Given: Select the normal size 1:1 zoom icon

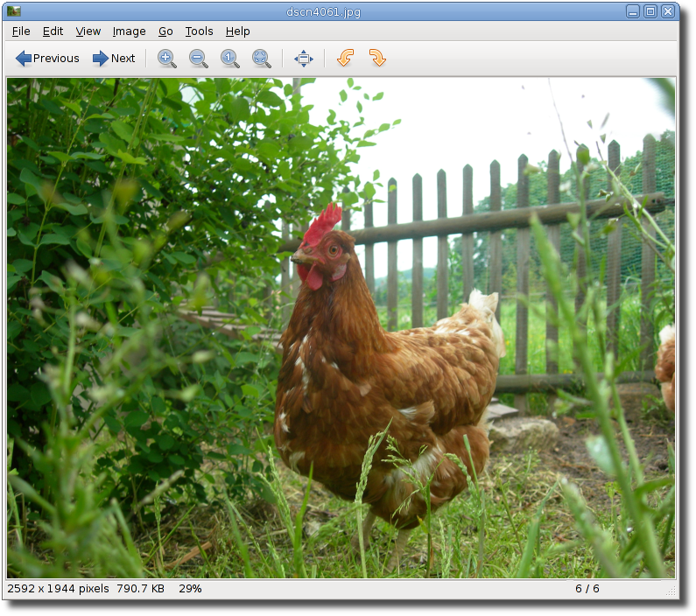Looking at the screenshot, I should (230, 59).
